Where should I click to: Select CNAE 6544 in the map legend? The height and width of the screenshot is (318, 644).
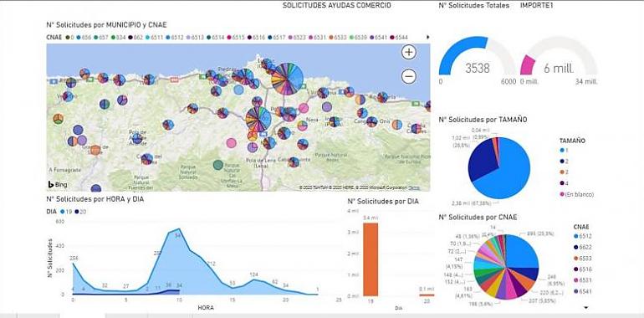tap(399, 38)
